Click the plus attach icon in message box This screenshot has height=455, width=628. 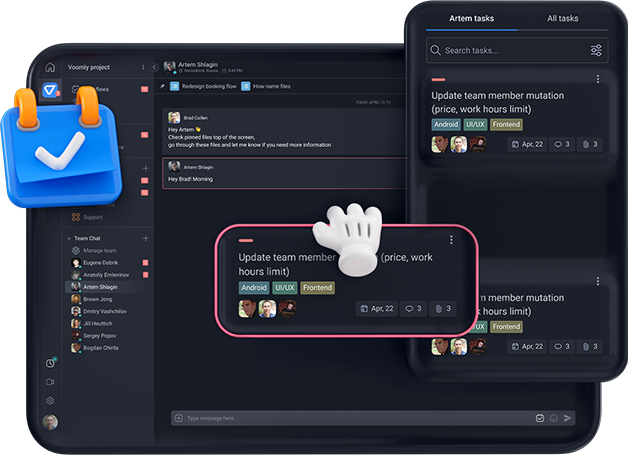(179, 418)
